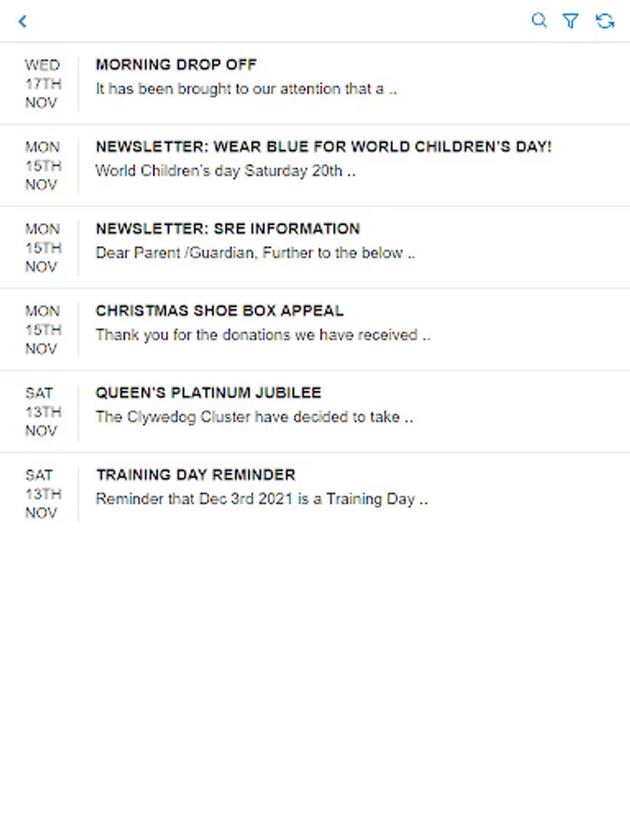Refresh the message list
Viewport: 630px width, 840px height.
[x=605, y=21]
